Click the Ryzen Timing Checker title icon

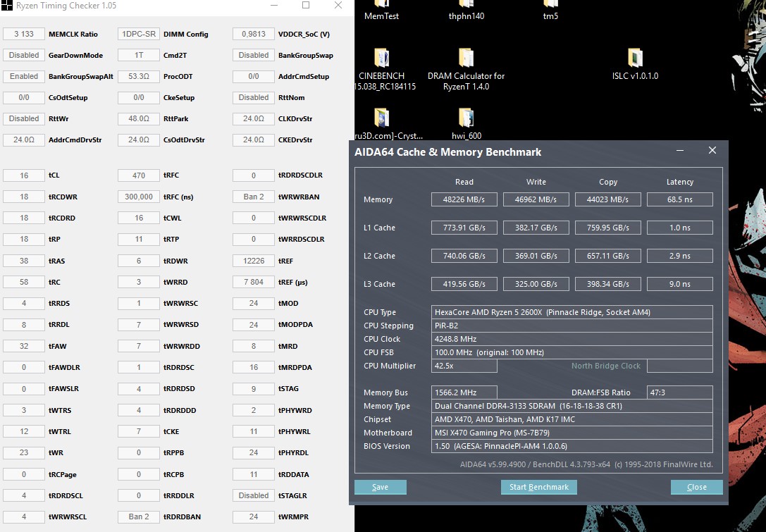click(x=6, y=6)
